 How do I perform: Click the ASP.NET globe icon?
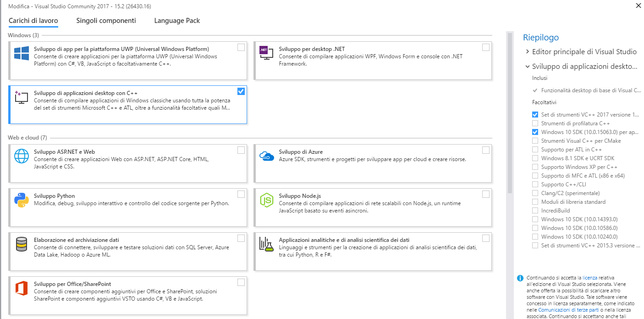coord(21,156)
